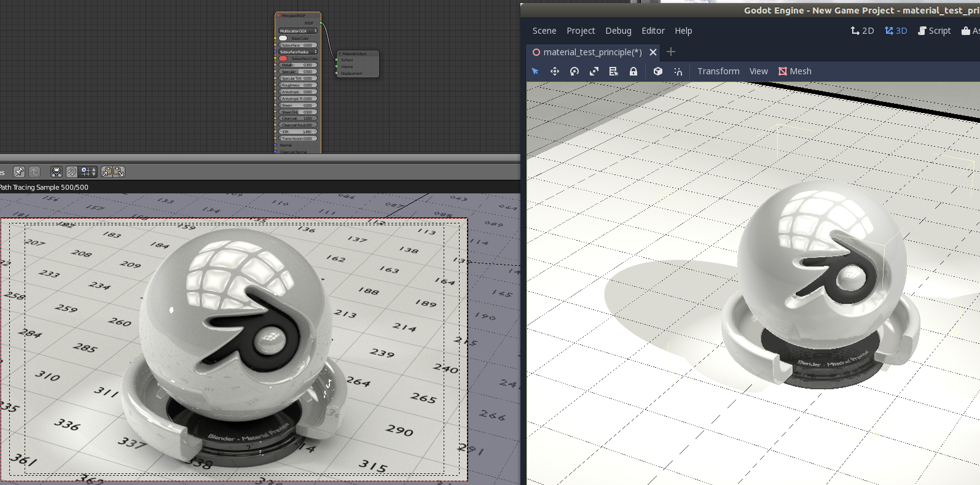The width and height of the screenshot is (980, 485).
Task: Close the material_test_principle(*) scene tab
Action: click(x=653, y=52)
